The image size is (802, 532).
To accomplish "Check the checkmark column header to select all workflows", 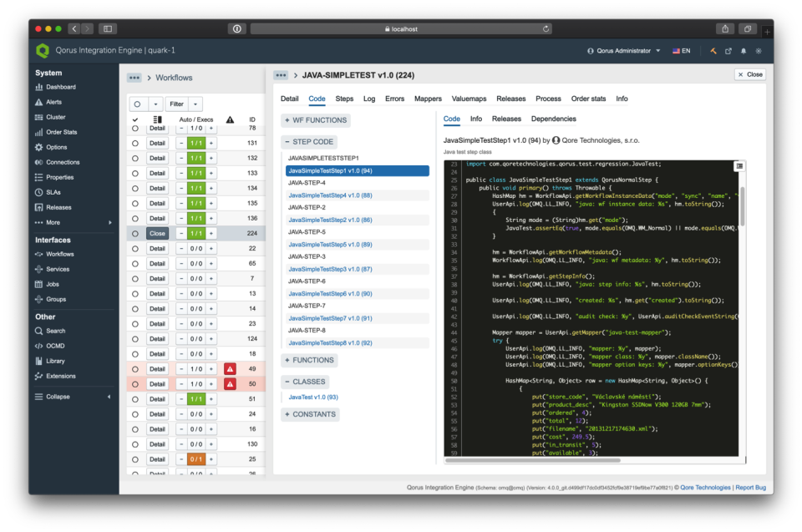I will pos(135,119).
